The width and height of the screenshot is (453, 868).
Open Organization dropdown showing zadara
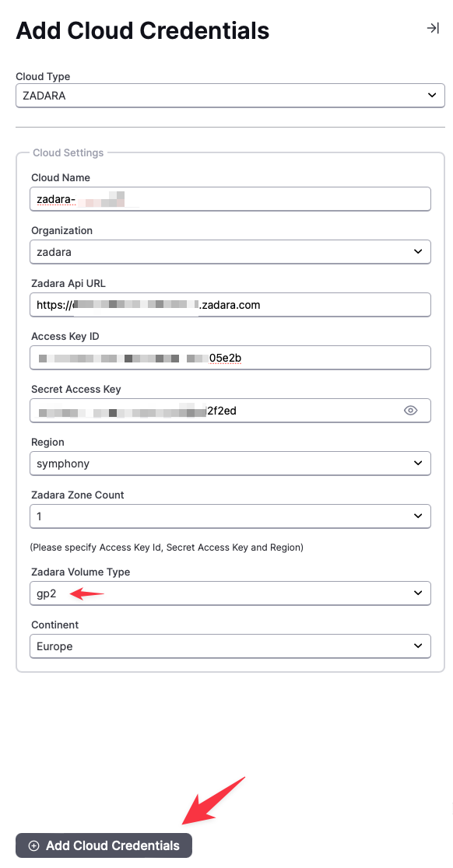[230, 252]
